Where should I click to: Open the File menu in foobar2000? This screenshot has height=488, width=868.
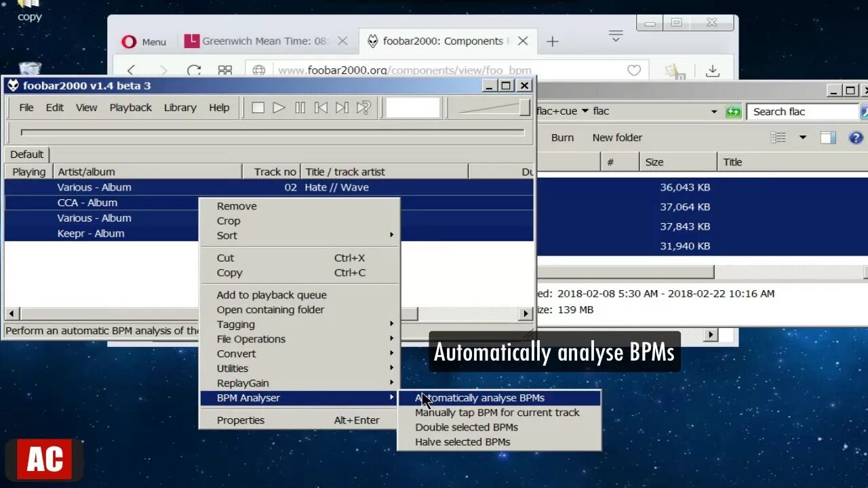click(x=26, y=108)
